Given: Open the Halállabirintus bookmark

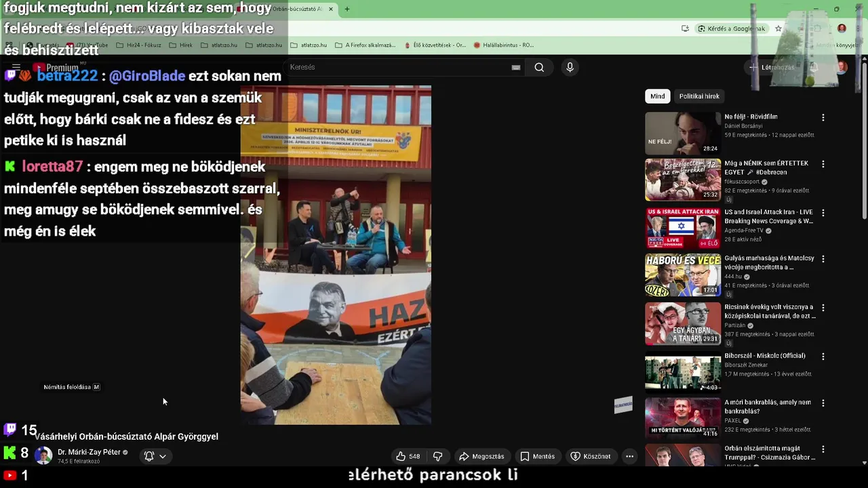Looking at the screenshot, I should (x=504, y=45).
